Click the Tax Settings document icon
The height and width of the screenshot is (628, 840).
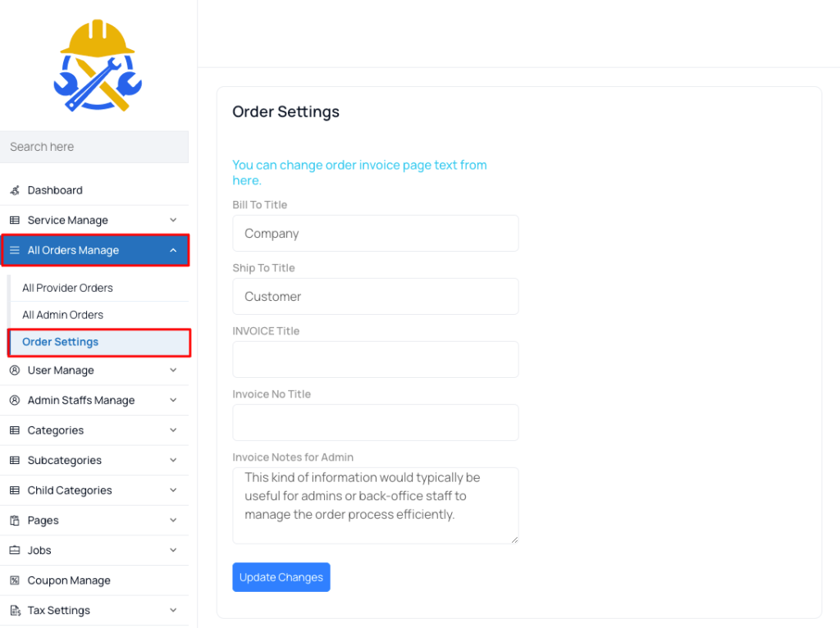tap(15, 610)
